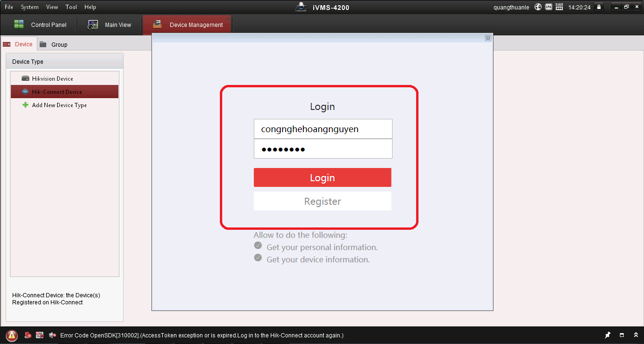Switch to the Control Panel tab
Screen dimensions: 644x344
coord(40,25)
